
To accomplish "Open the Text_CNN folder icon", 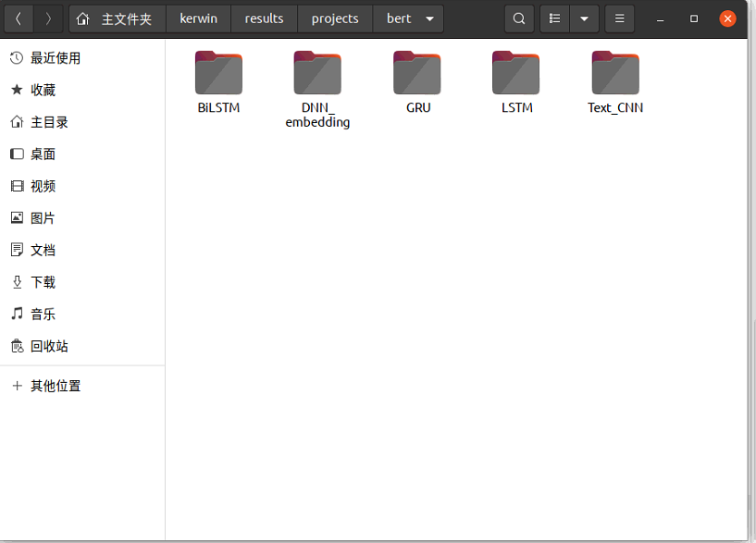I will (x=615, y=73).
